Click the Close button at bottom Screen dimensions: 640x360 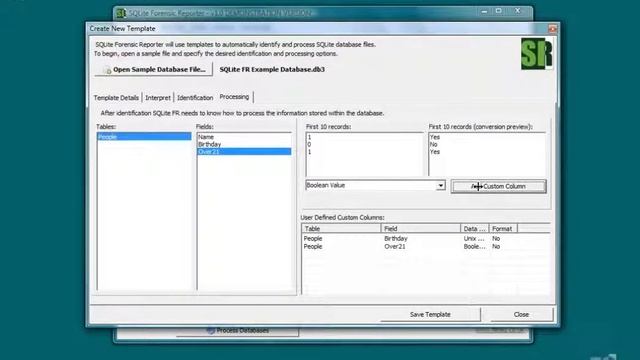click(521, 314)
